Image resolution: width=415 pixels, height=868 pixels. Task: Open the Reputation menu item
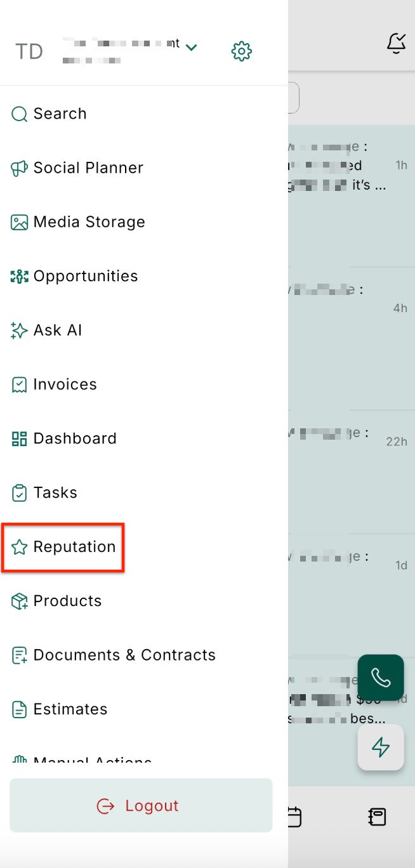74,547
